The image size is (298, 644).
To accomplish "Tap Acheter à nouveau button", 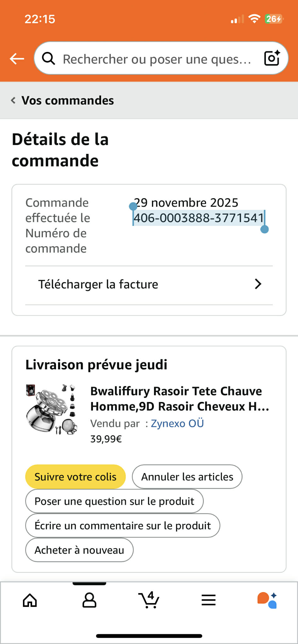I will pos(79,550).
